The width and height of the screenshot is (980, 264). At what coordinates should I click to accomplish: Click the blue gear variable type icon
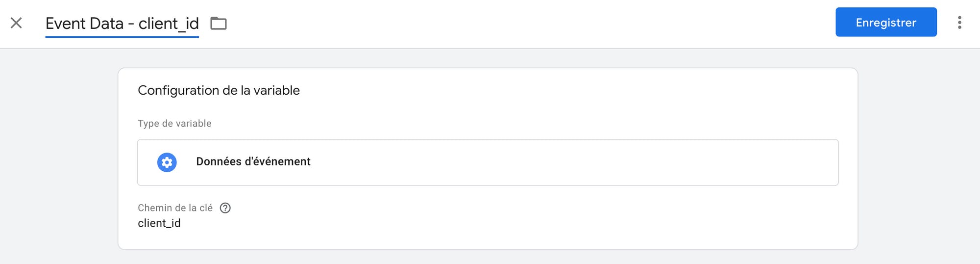[x=167, y=162]
